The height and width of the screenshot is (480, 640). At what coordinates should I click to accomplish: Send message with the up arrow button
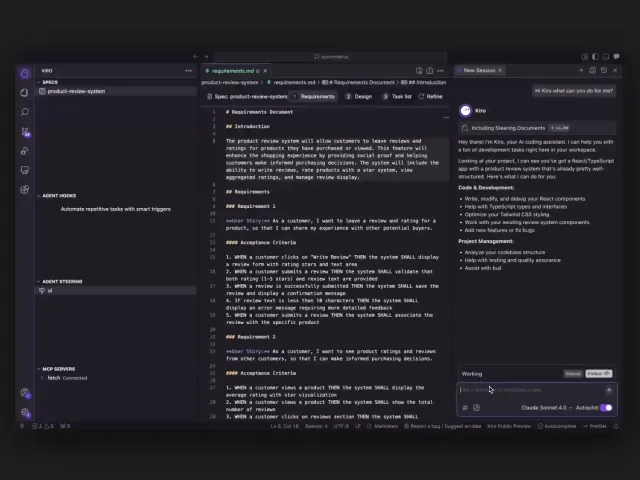[609, 391]
